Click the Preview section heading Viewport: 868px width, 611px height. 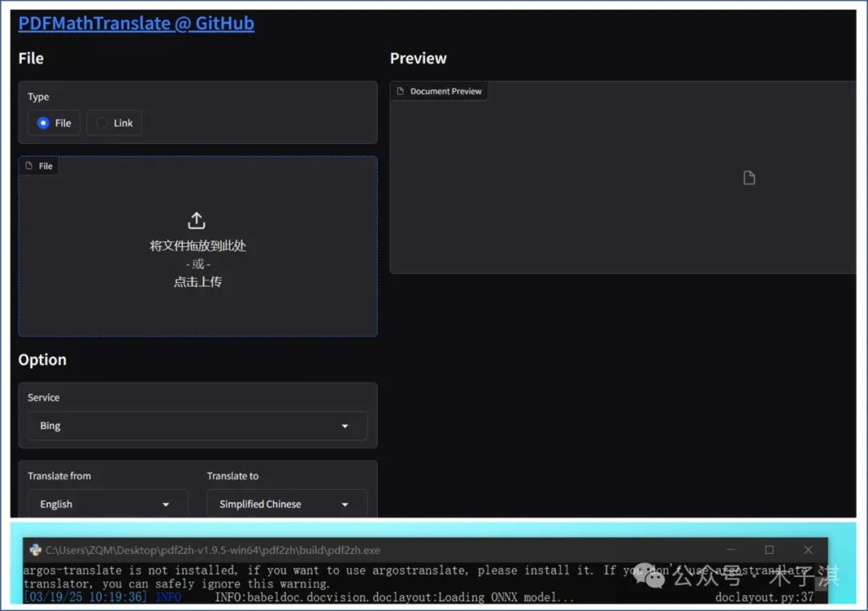[x=418, y=58]
